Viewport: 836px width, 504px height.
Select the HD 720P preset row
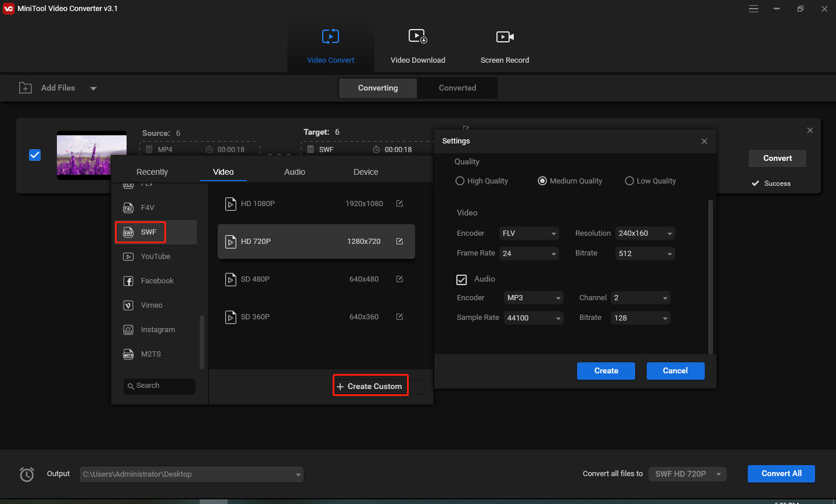[x=316, y=242]
